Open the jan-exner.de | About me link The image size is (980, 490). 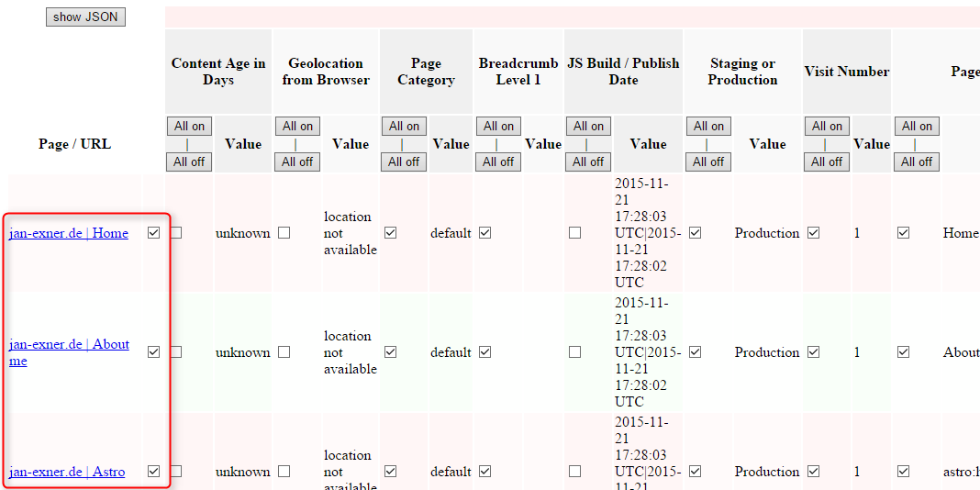click(x=69, y=345)
